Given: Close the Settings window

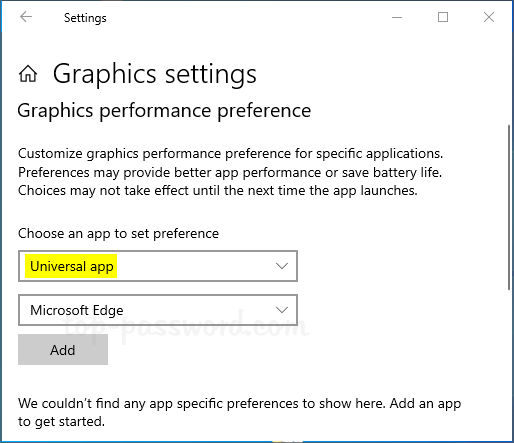Looking at the screenshot, I should 489,17.
